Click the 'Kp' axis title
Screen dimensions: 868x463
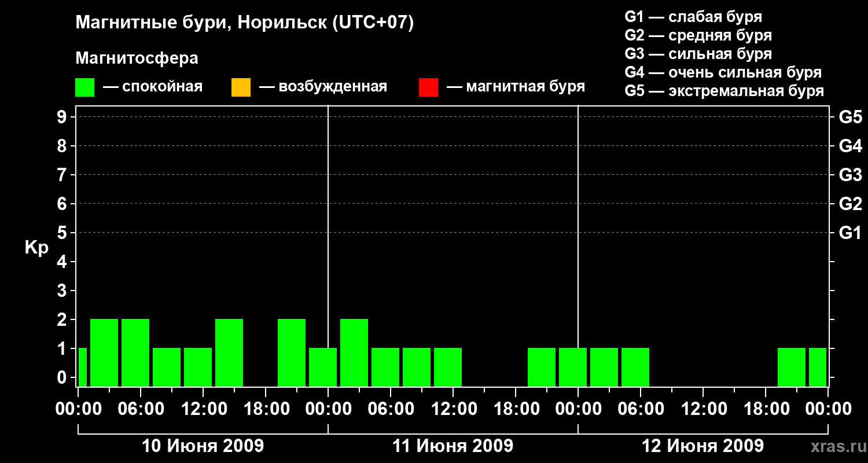click(36, 248)
